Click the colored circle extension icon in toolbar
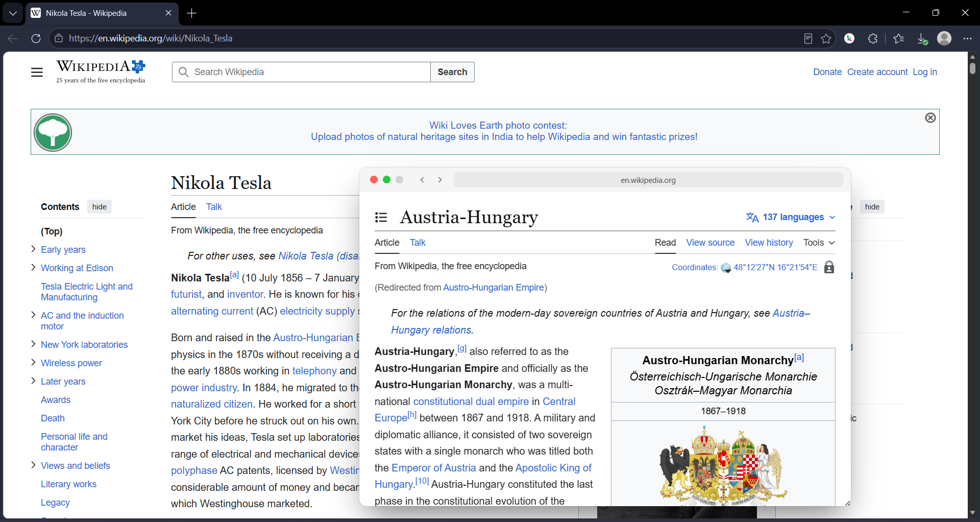The height and width of the screenshot is (522, 980). point(849,38)
